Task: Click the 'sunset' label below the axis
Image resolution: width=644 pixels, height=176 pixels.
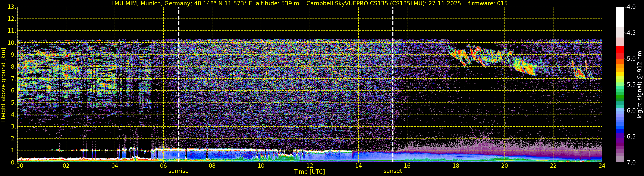Action: coord(393,171)
